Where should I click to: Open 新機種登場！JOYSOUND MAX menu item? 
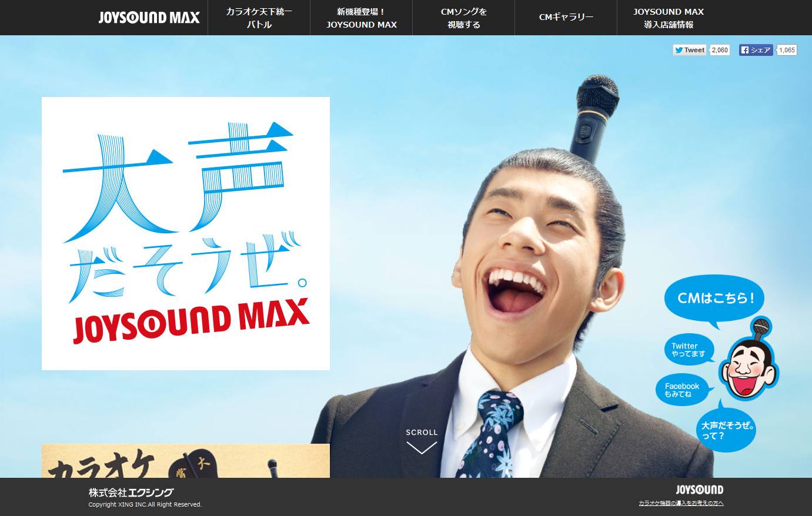coord(362,18)
